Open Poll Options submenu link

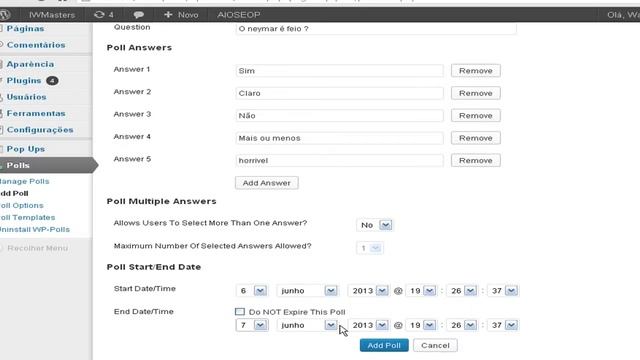[x=22, y=205]
